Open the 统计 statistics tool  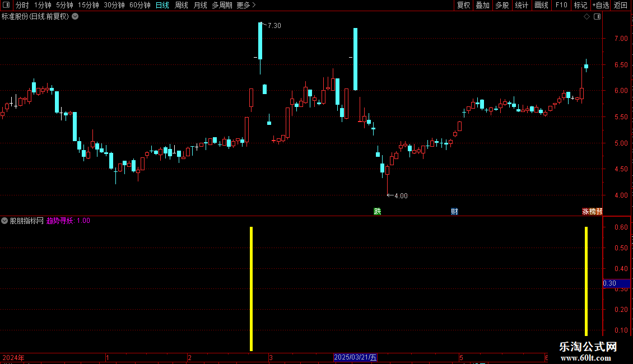[522, 5]
